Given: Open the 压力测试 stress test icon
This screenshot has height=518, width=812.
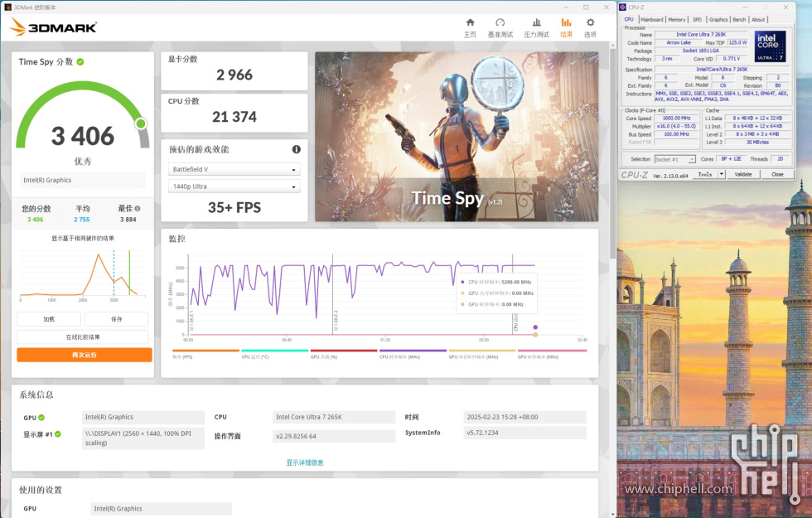Looking at the screenshot, I should pos(537,23).
